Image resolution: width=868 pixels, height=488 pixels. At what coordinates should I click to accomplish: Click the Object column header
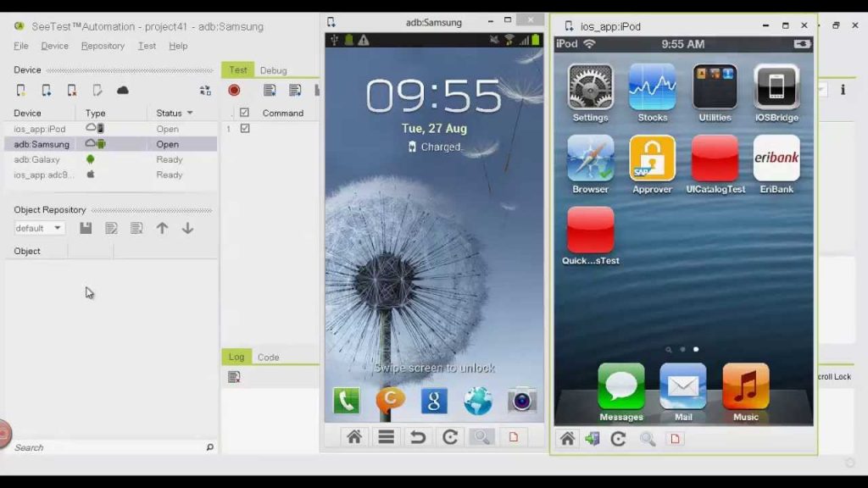[27, 251]
